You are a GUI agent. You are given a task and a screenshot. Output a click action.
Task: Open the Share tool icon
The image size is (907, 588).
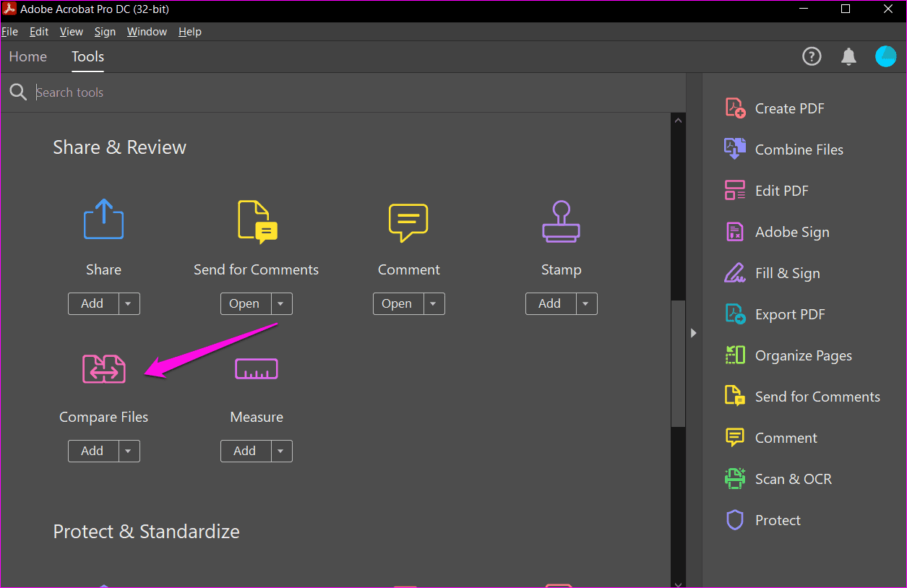(x=103, y=219)
